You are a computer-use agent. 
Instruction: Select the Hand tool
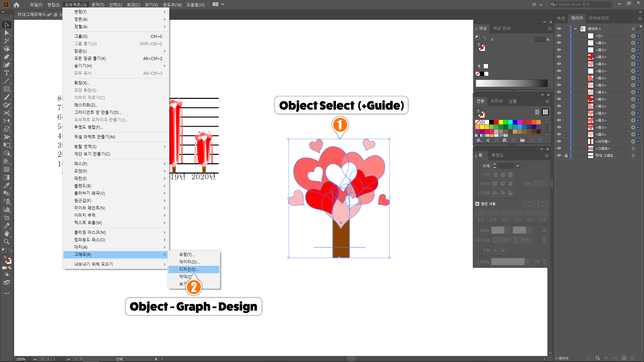[6, 234]
